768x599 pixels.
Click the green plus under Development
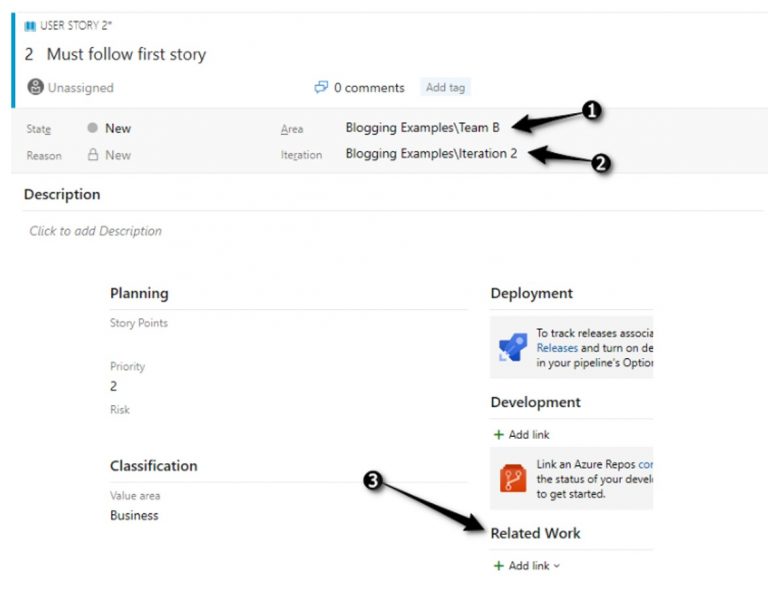(499, 434)
